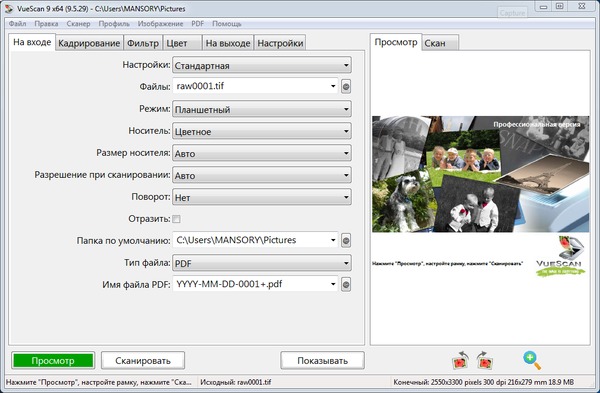Open the Тип файла PDF dropdown
This screenshot has height=393, width=600.
[262, 263]
